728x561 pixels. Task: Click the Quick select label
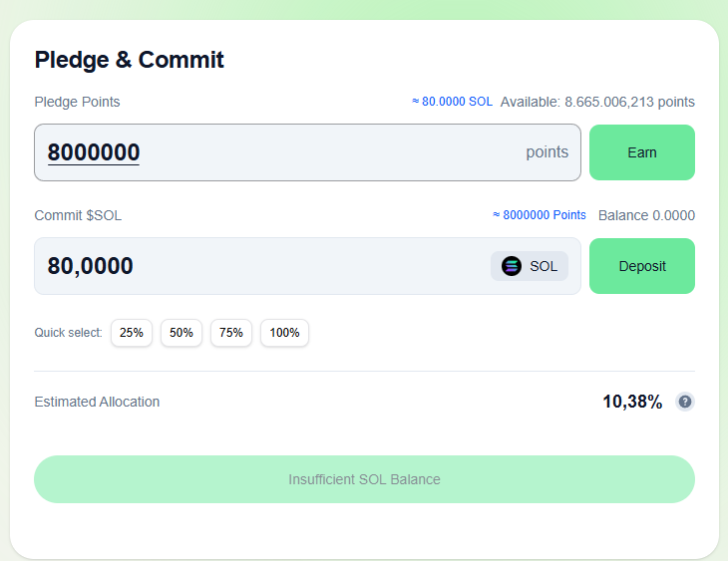click(68, 333)
